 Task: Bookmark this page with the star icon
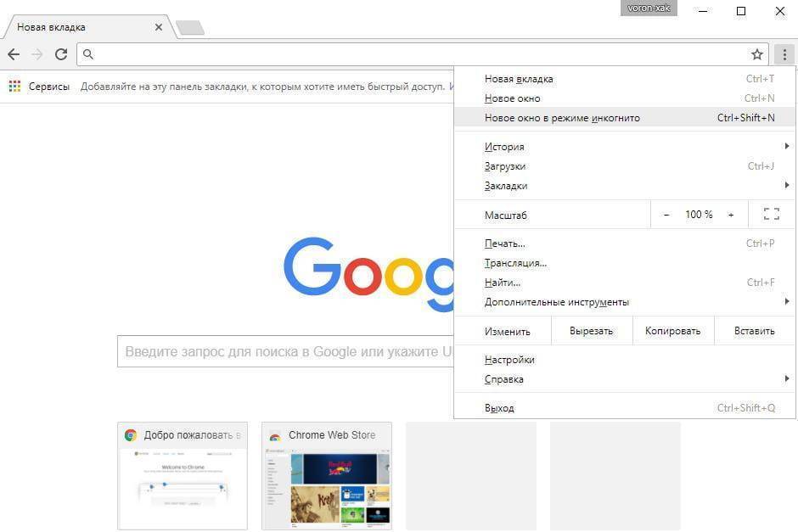point(757,54)
